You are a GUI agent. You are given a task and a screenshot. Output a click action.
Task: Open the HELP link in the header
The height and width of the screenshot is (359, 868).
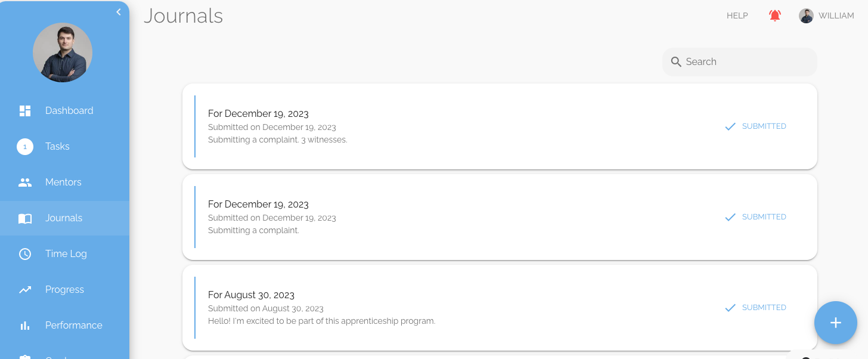[737, 16]
